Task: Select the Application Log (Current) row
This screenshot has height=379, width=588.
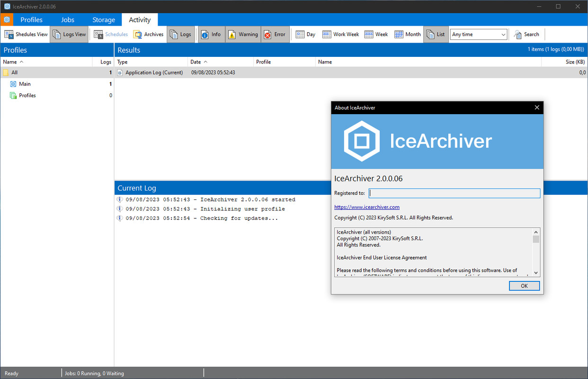Action: click(x=351, y=72)
